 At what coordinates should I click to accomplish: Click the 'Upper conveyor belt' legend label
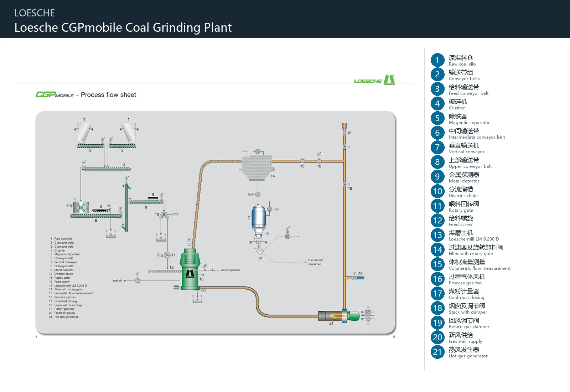click(x=470, y=166)
